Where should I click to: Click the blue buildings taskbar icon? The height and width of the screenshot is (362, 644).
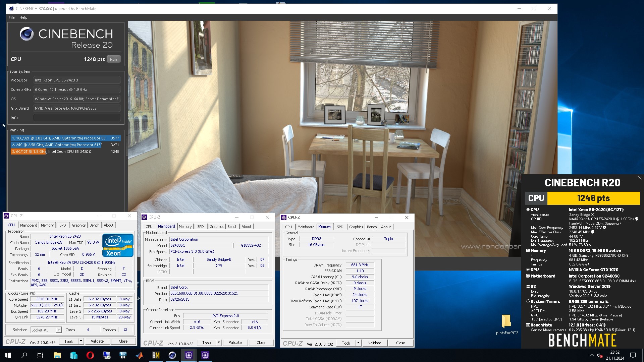73,355
